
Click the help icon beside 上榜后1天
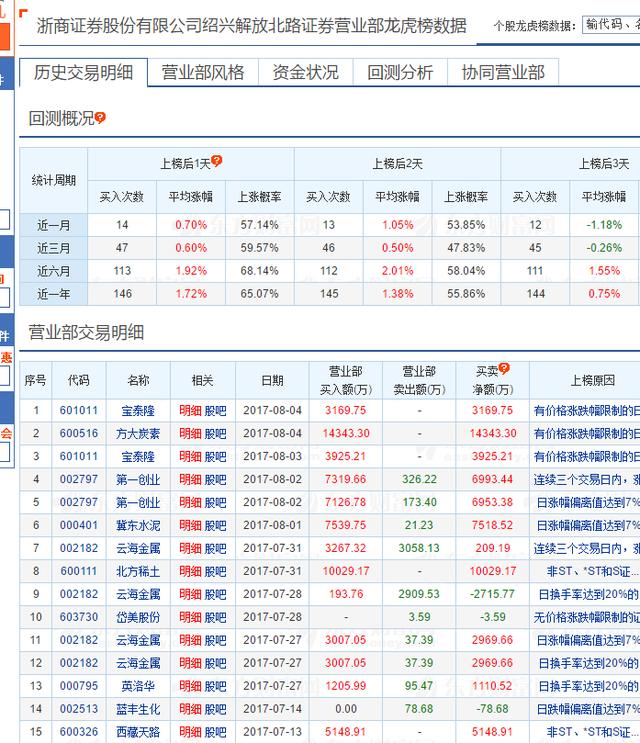(216, 161)
